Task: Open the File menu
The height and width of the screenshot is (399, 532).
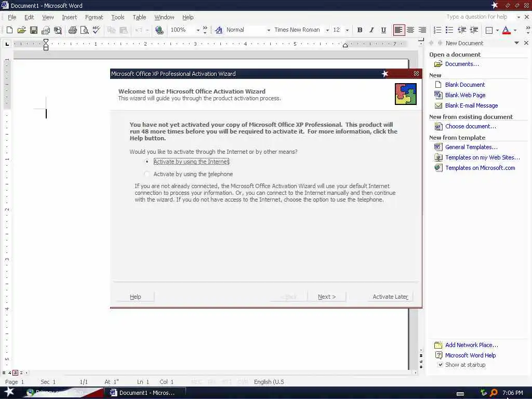Action: (12, 17)
